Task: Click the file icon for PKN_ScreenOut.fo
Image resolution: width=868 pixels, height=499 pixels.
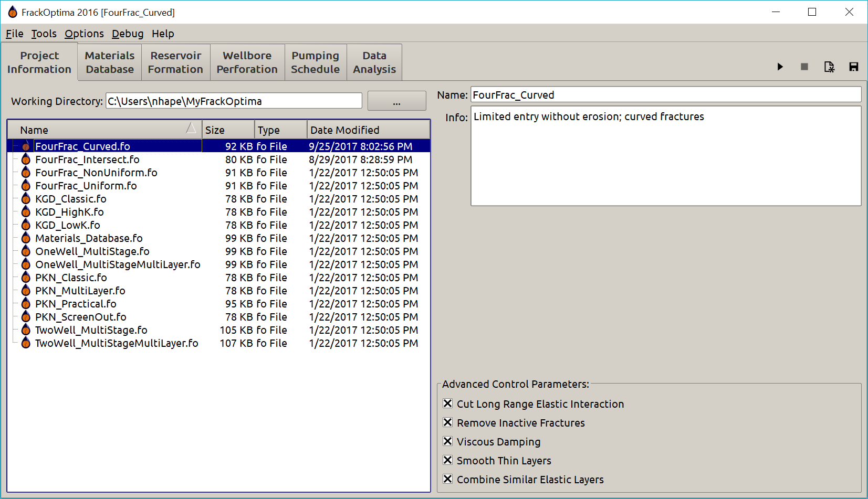Action: click(x=26, y=316)
